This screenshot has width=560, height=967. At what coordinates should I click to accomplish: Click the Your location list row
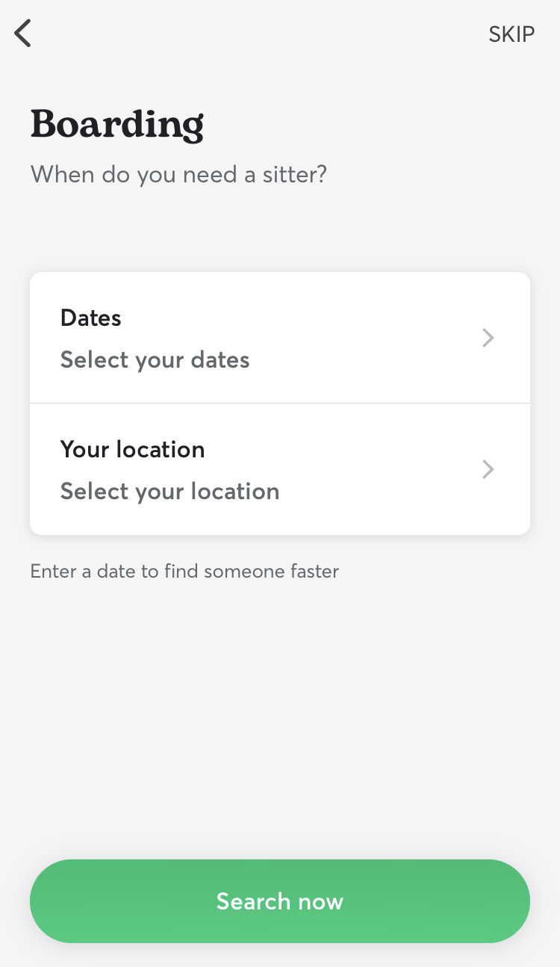[280, 469]
